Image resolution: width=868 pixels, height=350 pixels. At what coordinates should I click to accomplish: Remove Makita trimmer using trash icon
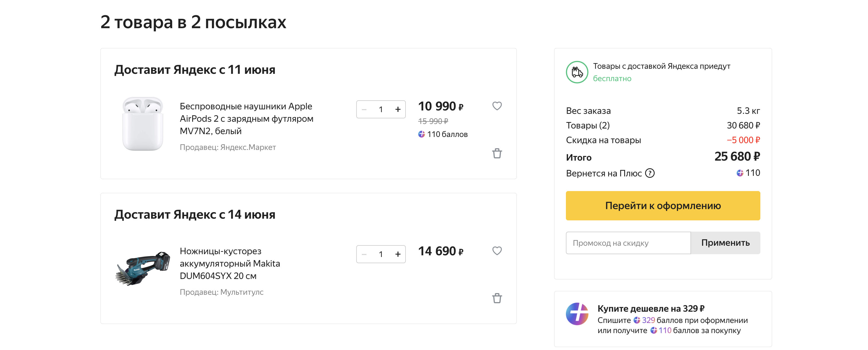coord(497,298)
